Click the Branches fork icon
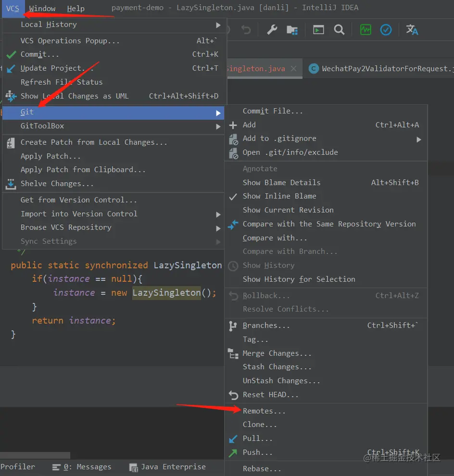454x476 pixels. click(x=233, y=326)
